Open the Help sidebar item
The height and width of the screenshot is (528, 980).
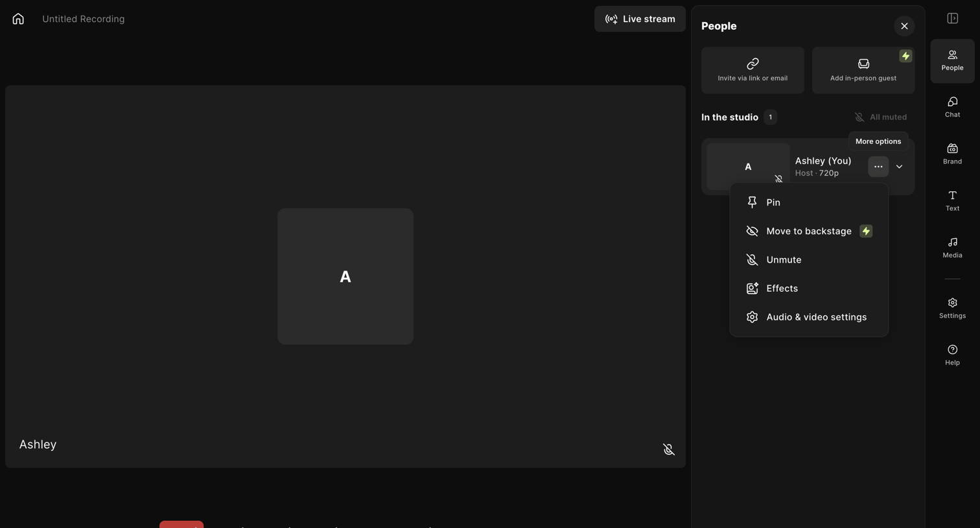[952, 355]
